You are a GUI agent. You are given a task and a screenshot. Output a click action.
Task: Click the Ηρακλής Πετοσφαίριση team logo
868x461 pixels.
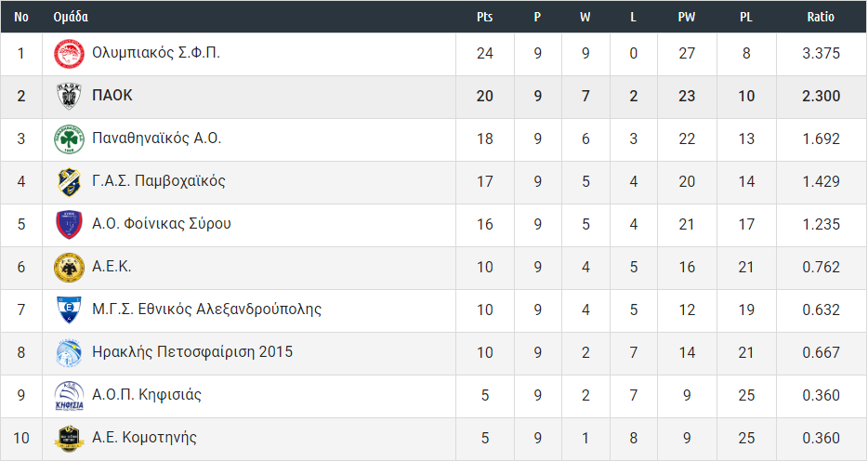70,353
